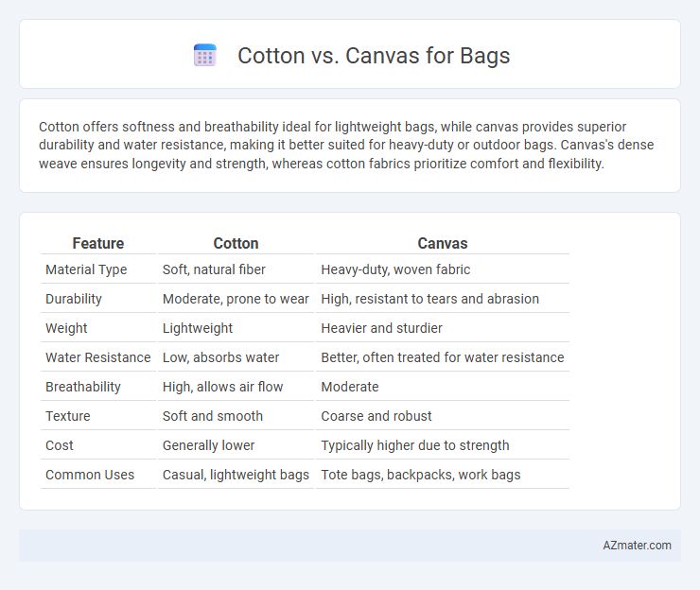Select the 'Breathability' row label

(83, 387)
